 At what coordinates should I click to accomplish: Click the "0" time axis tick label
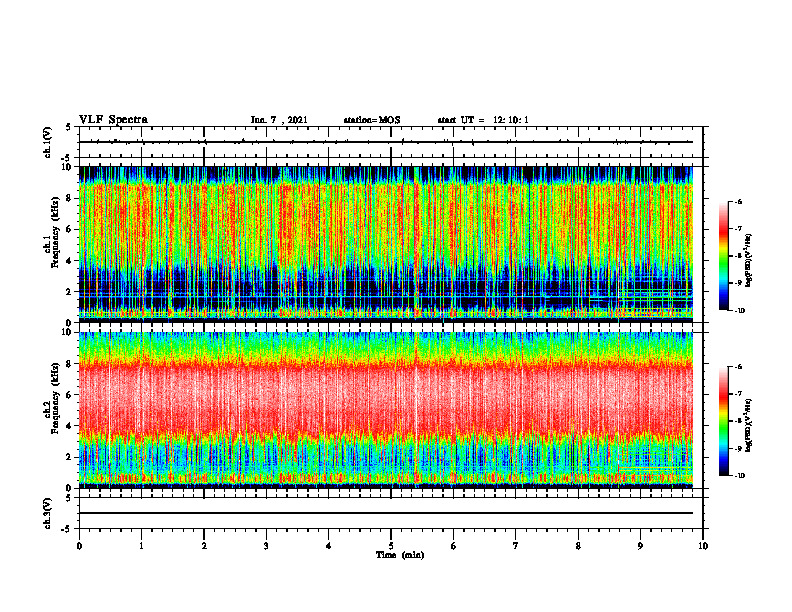(79, 546)
